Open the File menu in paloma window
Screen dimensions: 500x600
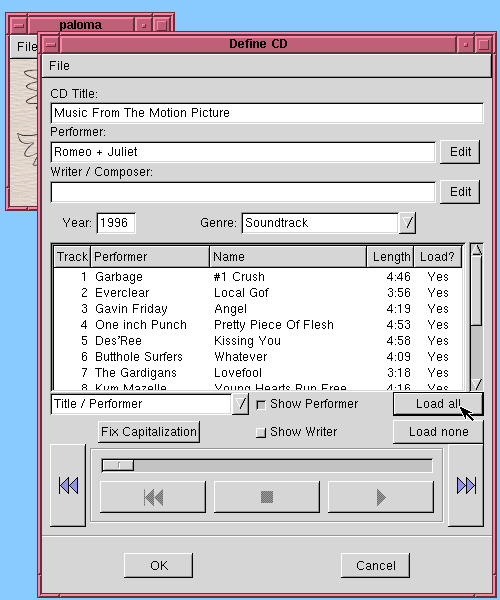click(27, 47)
